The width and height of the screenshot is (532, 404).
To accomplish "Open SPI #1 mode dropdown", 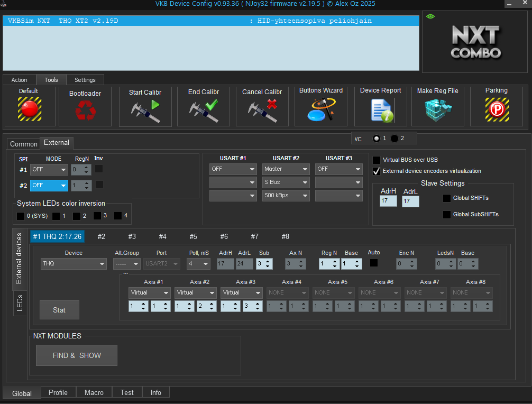I will [49, 169].
